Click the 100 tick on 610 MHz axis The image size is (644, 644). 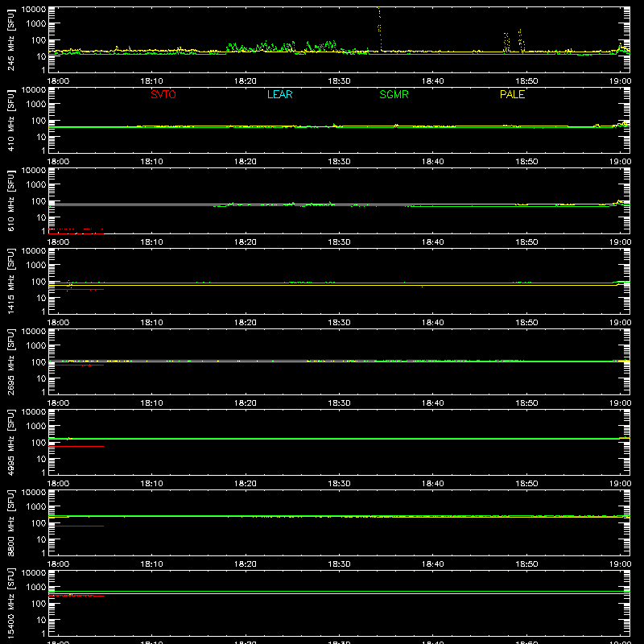click(x=39, y=201)
